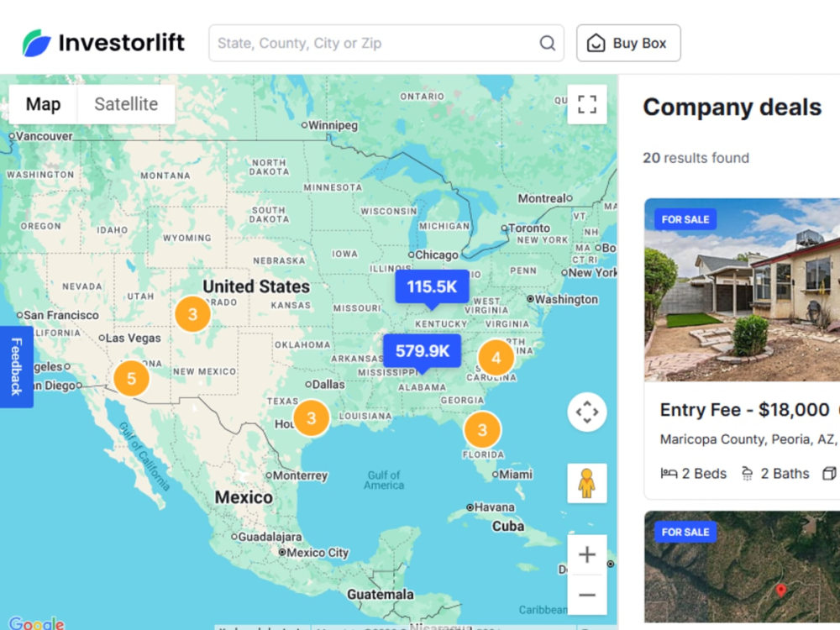Click the Washington city map label

tap(566, 300)
